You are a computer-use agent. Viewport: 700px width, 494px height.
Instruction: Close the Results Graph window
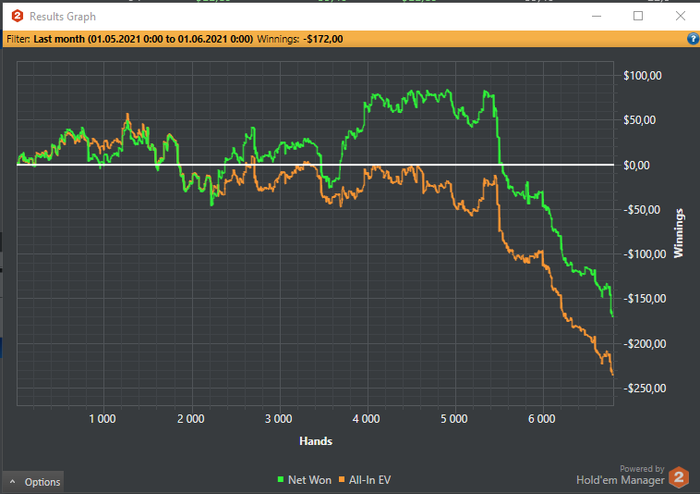(680, 16)
